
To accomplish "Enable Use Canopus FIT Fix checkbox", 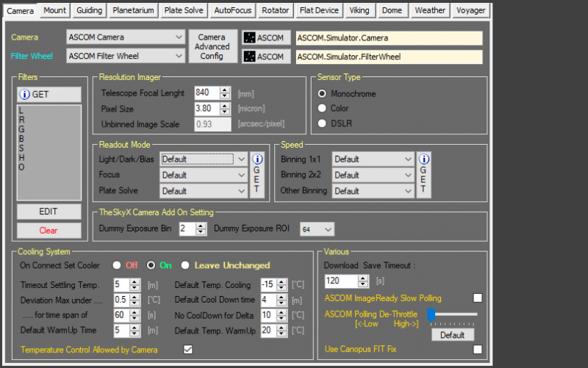I will click(477, 349).
